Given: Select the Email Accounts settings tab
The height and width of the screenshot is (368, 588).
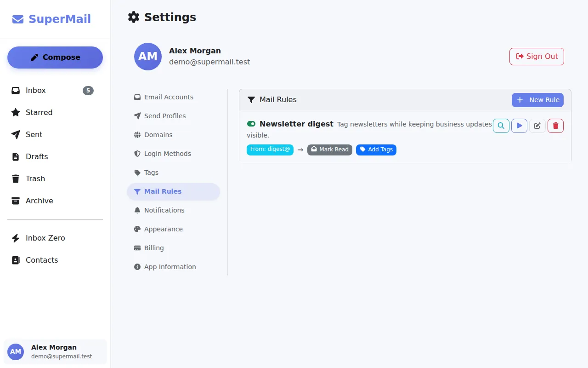Looking at the screenshot, I should click(174, 97).
